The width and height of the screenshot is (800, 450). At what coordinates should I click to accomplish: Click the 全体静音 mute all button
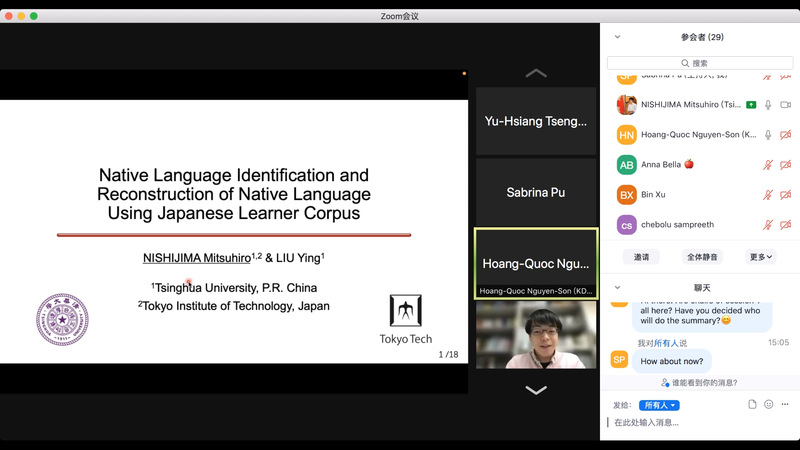coord(701,257)
